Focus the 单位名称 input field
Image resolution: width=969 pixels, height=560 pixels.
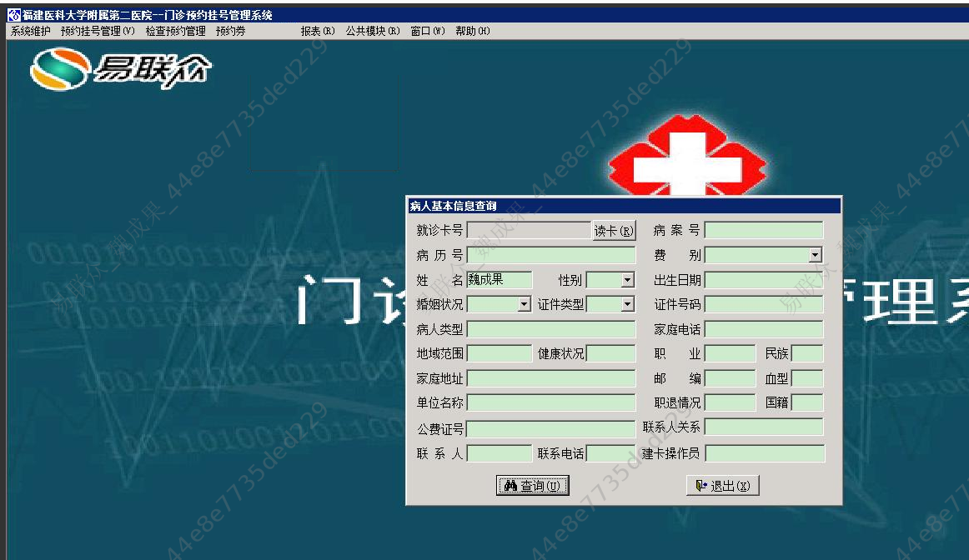(551, 402)
